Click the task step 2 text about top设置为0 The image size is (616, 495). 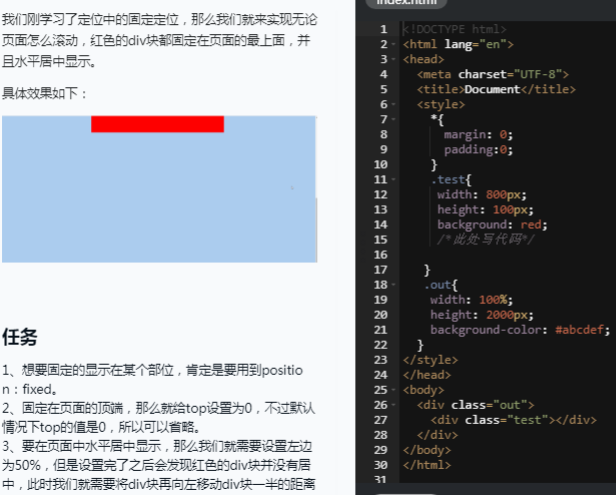click(x=159, y=417)
